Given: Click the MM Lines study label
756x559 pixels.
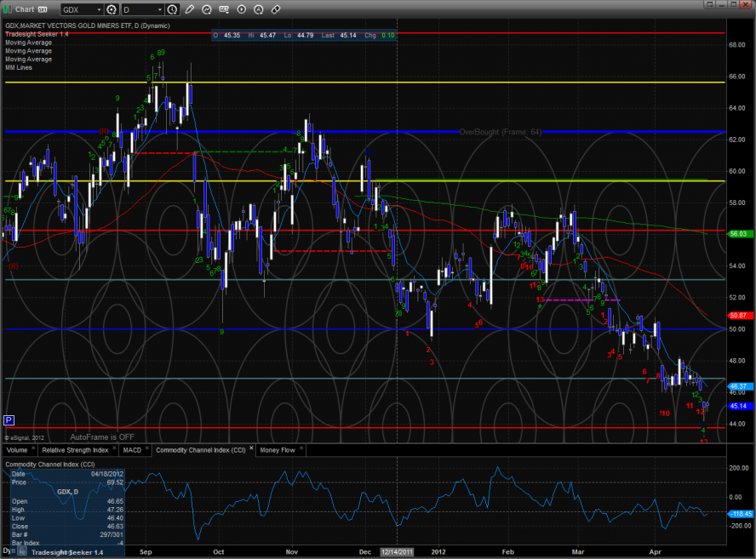Looking at the screenshot, I should tap(19, 67).
